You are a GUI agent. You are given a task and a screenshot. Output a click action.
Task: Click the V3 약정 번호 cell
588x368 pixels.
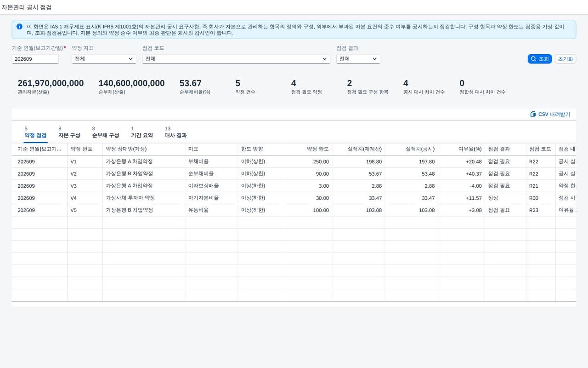point(85,186)
